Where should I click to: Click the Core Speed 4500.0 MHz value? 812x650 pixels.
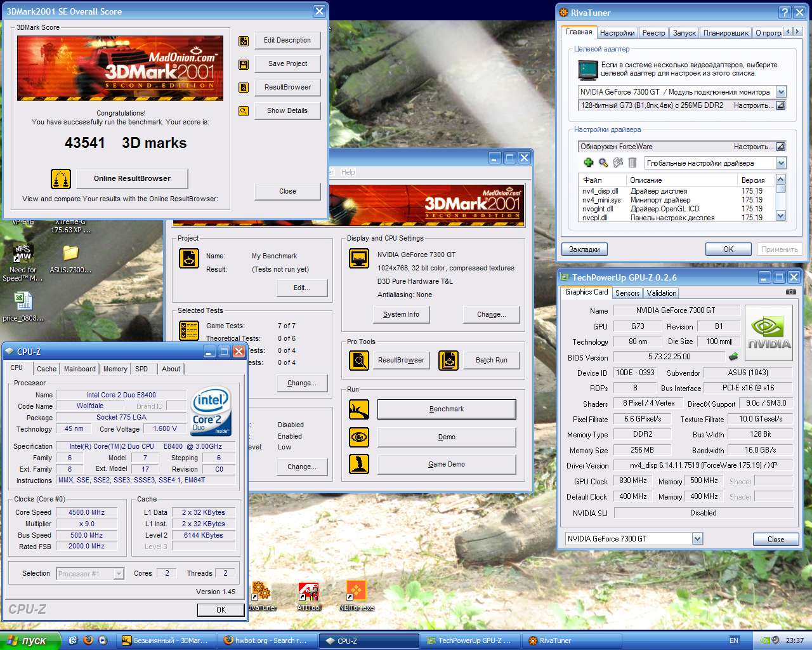click(86, 513)
